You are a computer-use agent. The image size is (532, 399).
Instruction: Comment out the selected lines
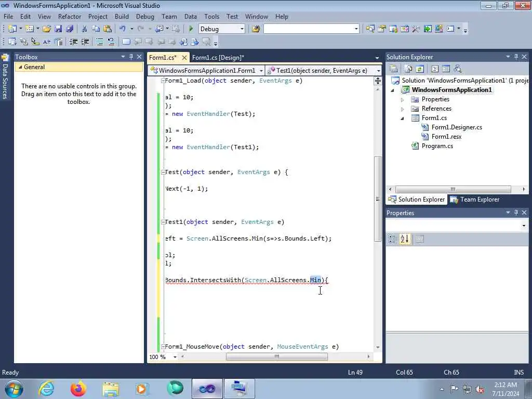(x=99, y=42)
